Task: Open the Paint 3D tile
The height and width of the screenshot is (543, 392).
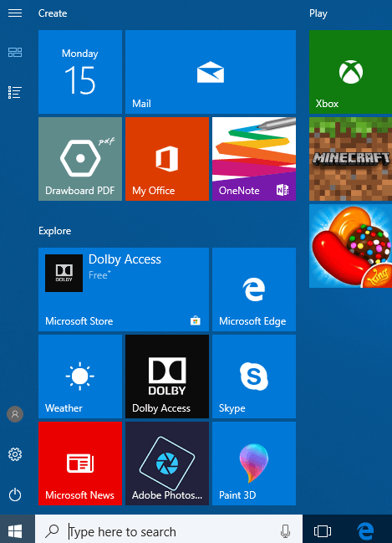Action: (x=254, y=464)
